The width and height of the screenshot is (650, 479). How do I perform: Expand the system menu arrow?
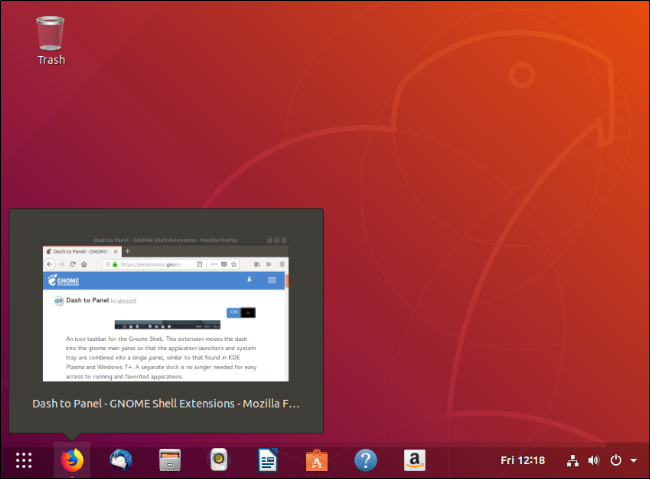(633, 460)
